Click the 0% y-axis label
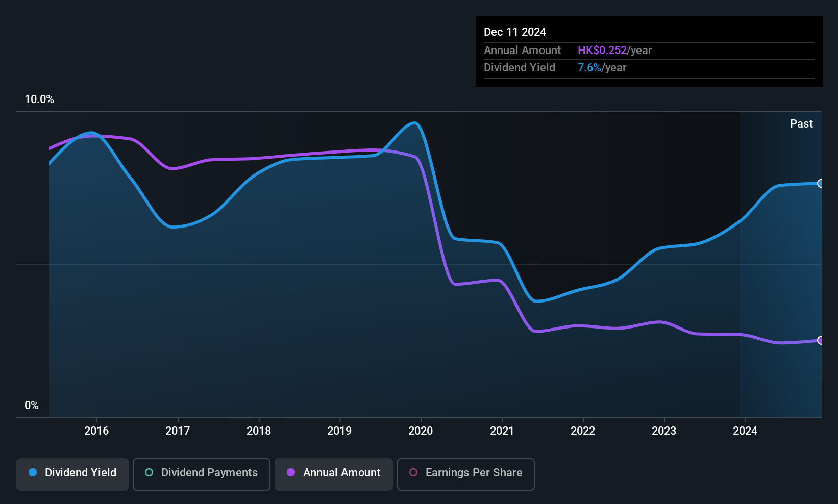This screenshot has height=504, width=838. pyautogui.click(x=32, y=405)
